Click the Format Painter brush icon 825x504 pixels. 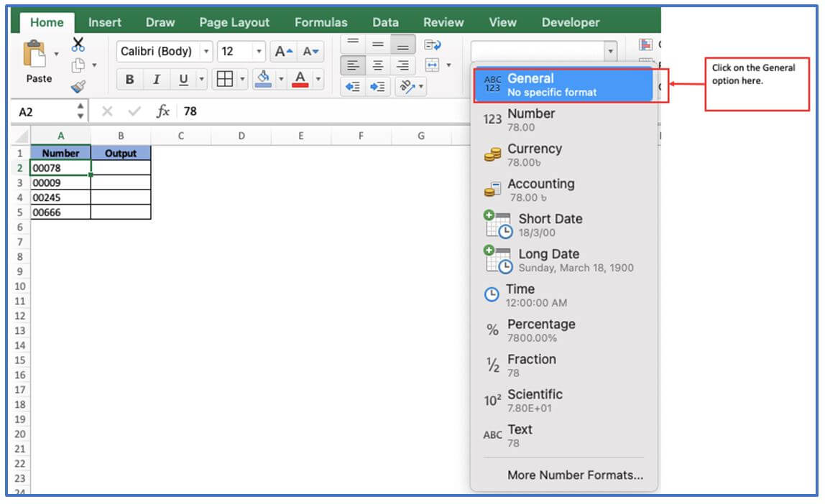pos(78,85)
